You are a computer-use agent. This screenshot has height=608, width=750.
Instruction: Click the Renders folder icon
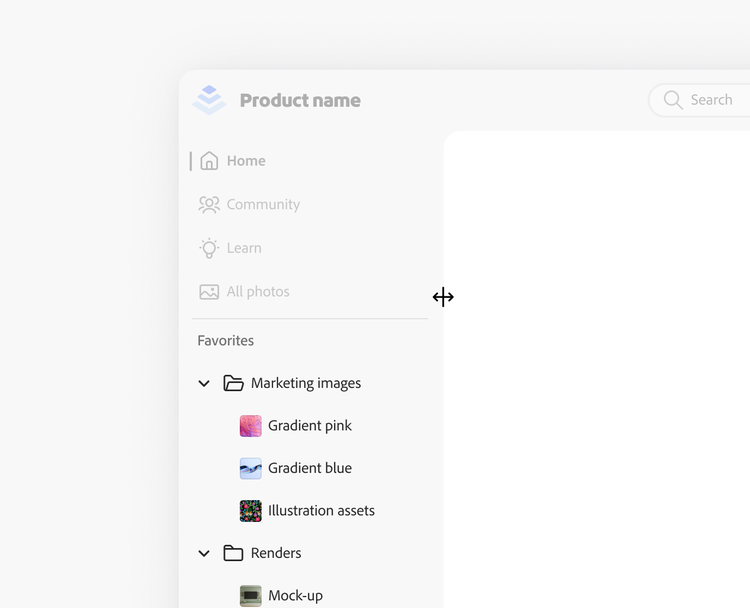click(x=233, y=553)
